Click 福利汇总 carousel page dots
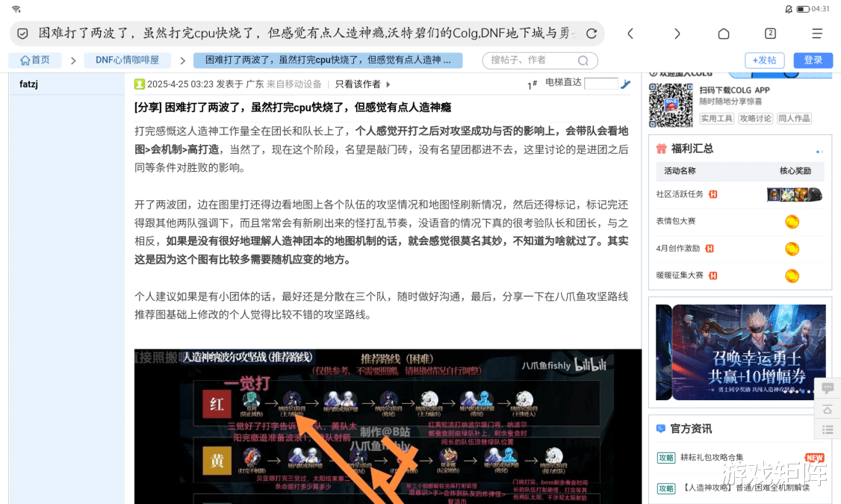 tap(819, 152)
